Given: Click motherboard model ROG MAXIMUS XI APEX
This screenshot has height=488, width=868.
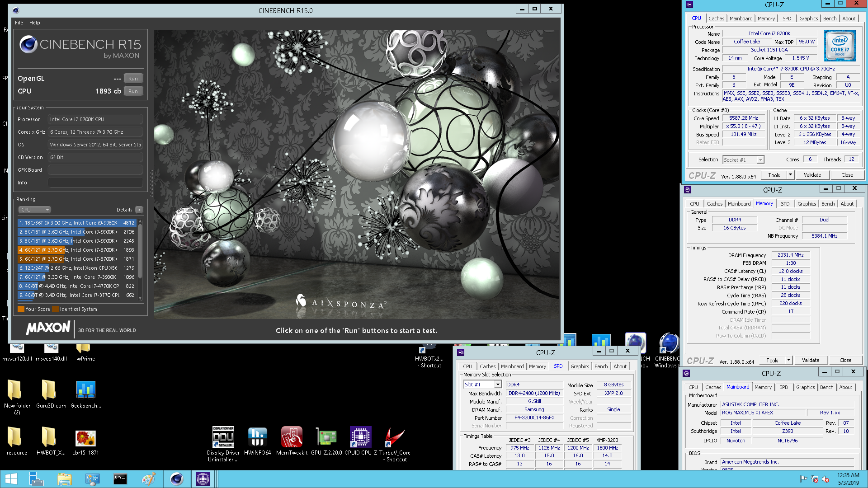Looking at the screenshot, I should pos(763,413).
